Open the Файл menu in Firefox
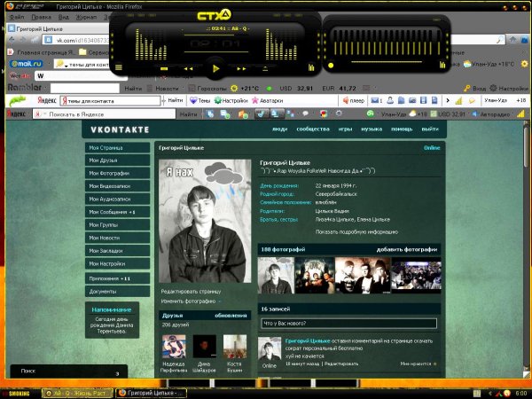Image resolution: width=532 pixels, height=399 pixels. point(17,17)
